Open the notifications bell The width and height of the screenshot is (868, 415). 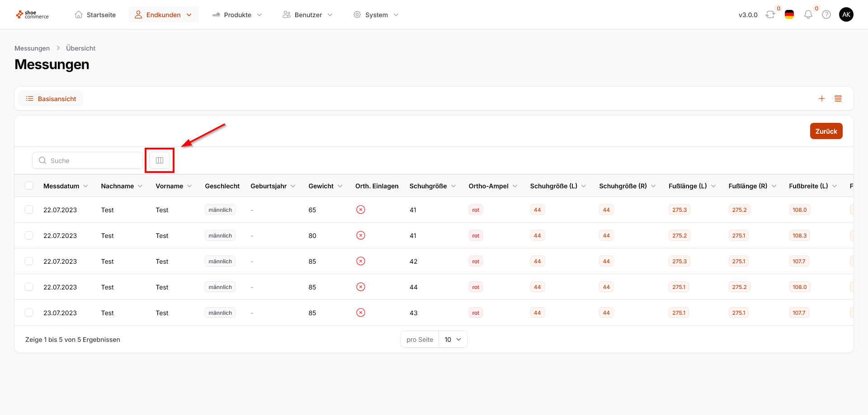coord(808,14)
